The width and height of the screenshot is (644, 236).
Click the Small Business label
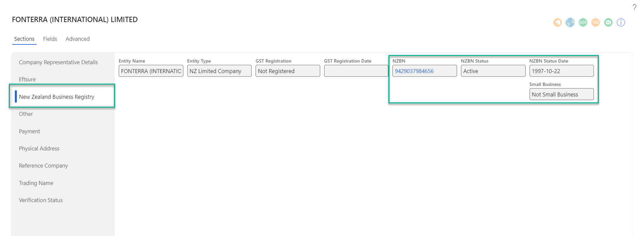545,84
